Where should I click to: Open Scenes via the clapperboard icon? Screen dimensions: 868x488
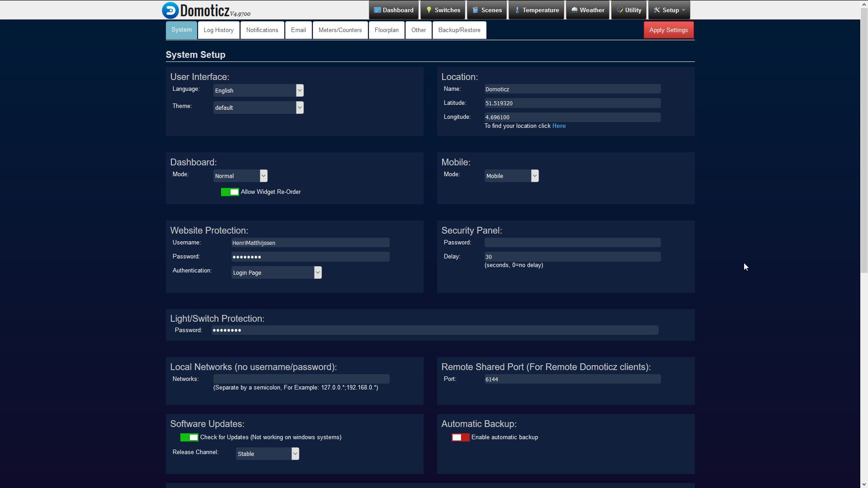click(x=475, y=10)
